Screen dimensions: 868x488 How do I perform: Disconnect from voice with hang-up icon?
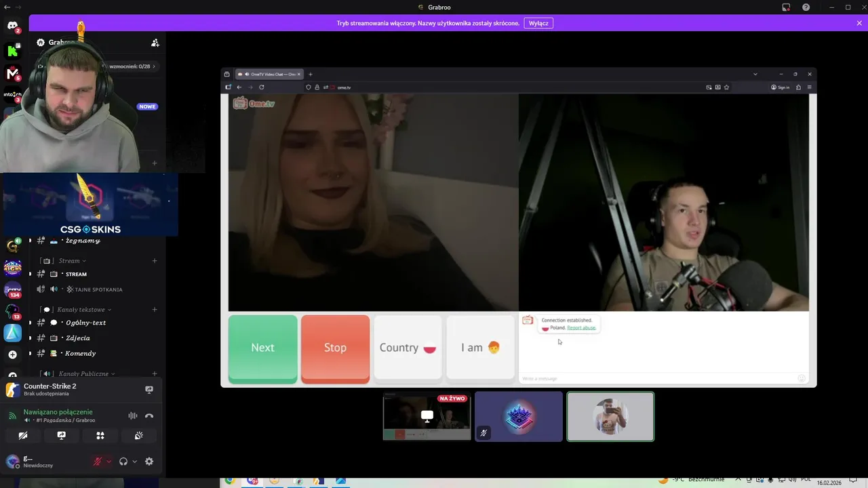pyautogui.click(x=149, y=416)
